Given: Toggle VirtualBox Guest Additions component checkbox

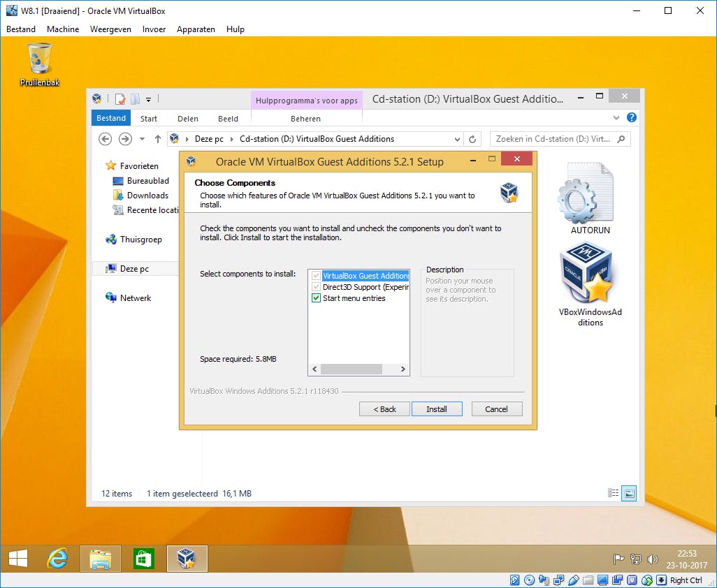Looking at the screenshot, I should (316, 276).
